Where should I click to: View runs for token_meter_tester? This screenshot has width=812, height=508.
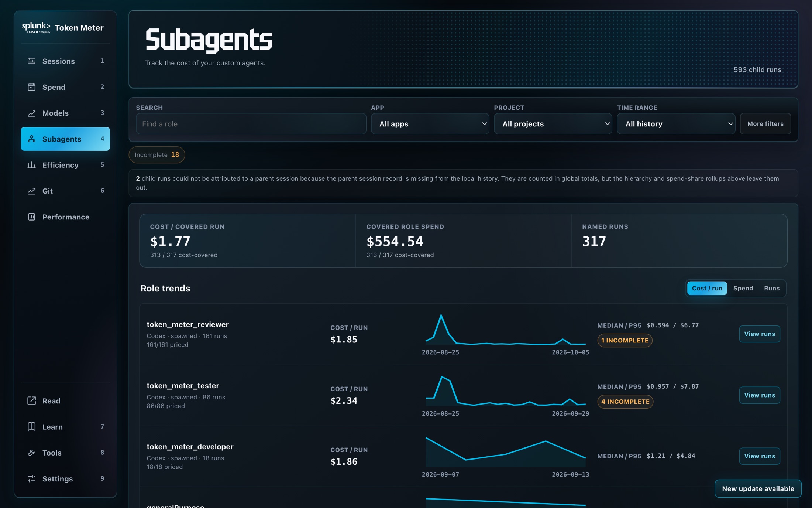coord(760,395)
